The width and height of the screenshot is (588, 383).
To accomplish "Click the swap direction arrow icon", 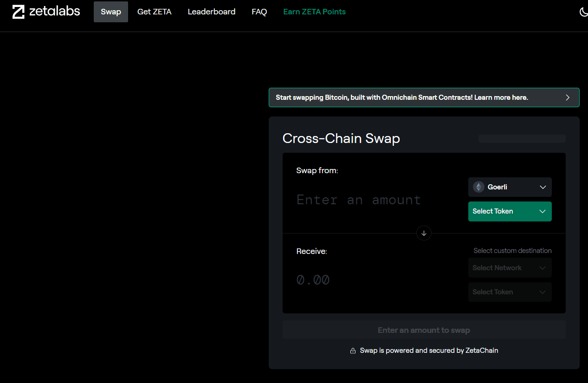I will click(x=424, y=233).
